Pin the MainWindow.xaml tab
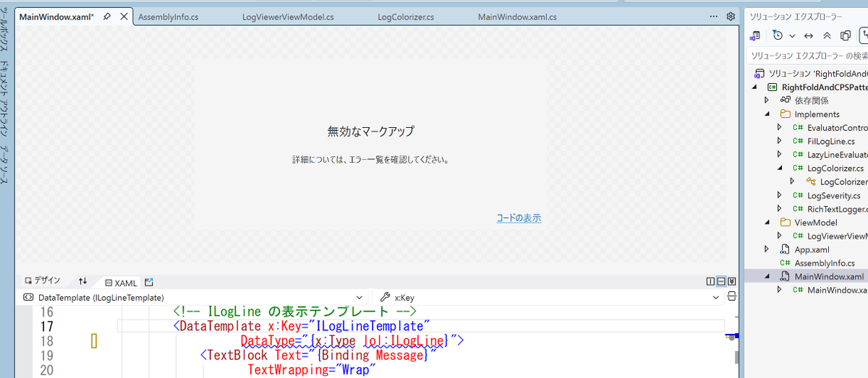The width and height of the screenshot is (868, 378). pos(107,17)
